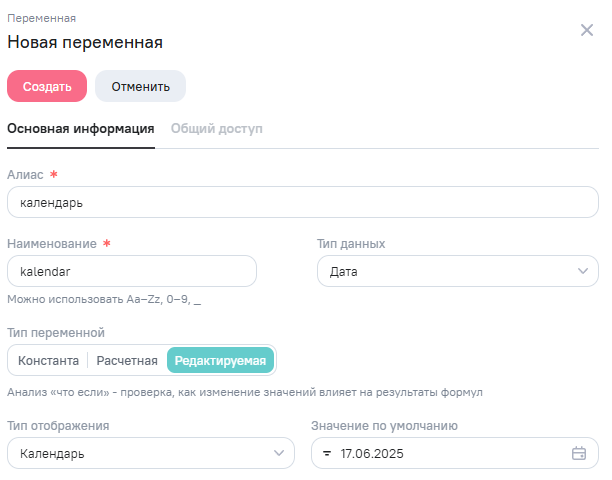The width and height of the screenshot is (612, 480).
Task: Click the equals operator icon before the date
Action: pyautogui.click(x=327, y=453)
